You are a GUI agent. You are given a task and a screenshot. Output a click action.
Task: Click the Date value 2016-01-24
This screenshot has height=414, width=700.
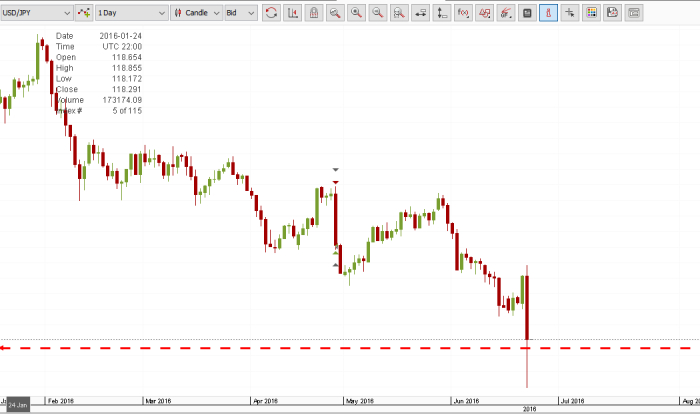121,36
